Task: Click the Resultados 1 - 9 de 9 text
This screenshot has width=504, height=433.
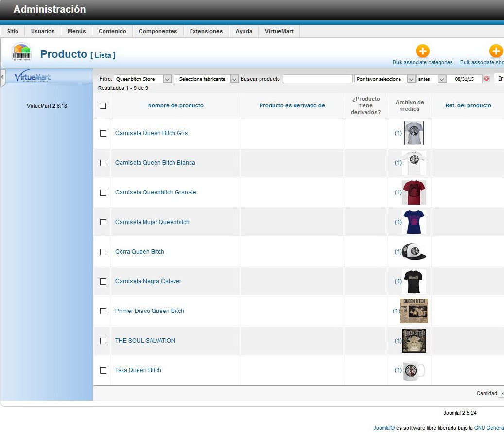Action: pyautogui.click(x=123, y=88)
